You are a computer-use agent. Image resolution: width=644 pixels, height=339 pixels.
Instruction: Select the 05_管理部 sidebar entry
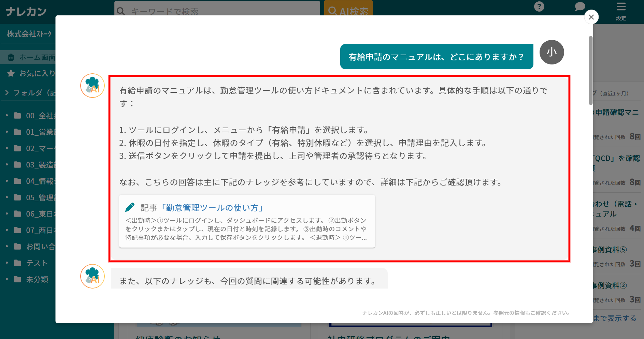(38, 197)
